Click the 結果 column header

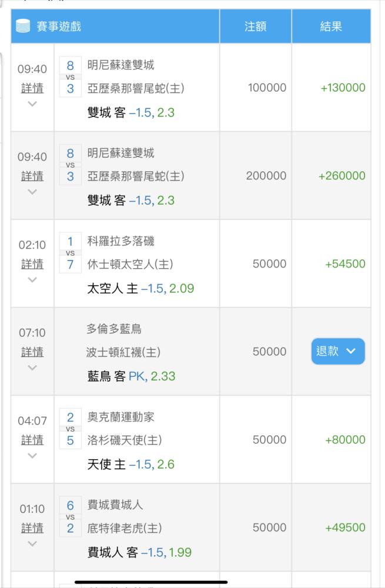[331, 26]
